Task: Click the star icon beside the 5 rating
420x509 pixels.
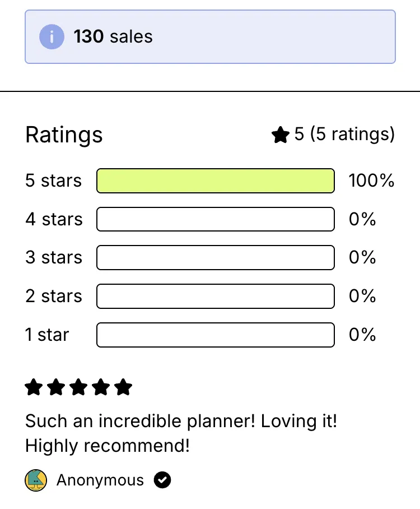Action: pyautogui.click(x=280, y=135)
